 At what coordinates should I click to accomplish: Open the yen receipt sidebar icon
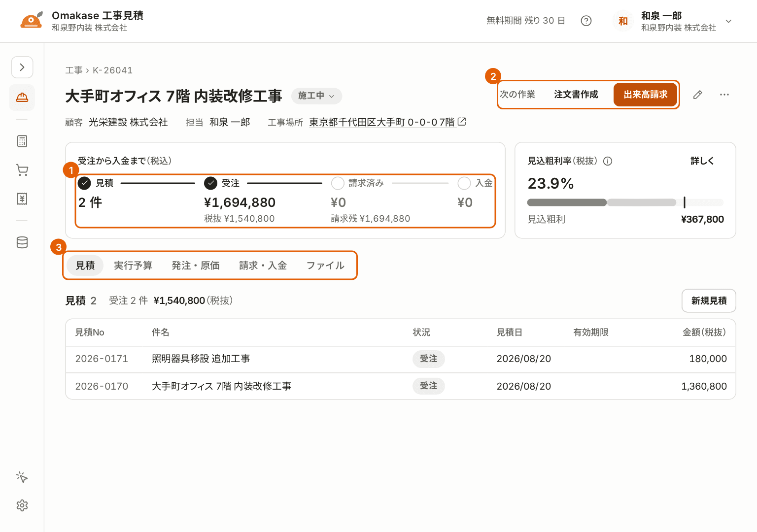22,199
